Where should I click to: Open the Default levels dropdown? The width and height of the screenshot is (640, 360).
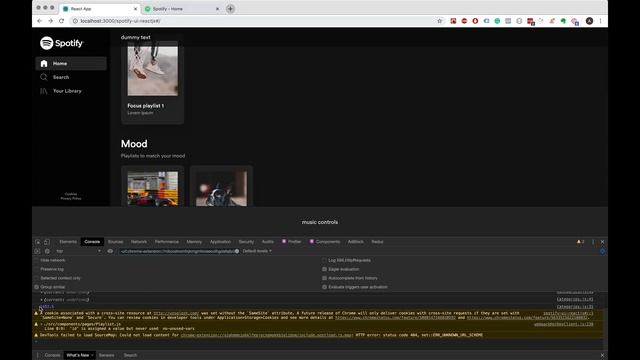[x=257, y=251]
